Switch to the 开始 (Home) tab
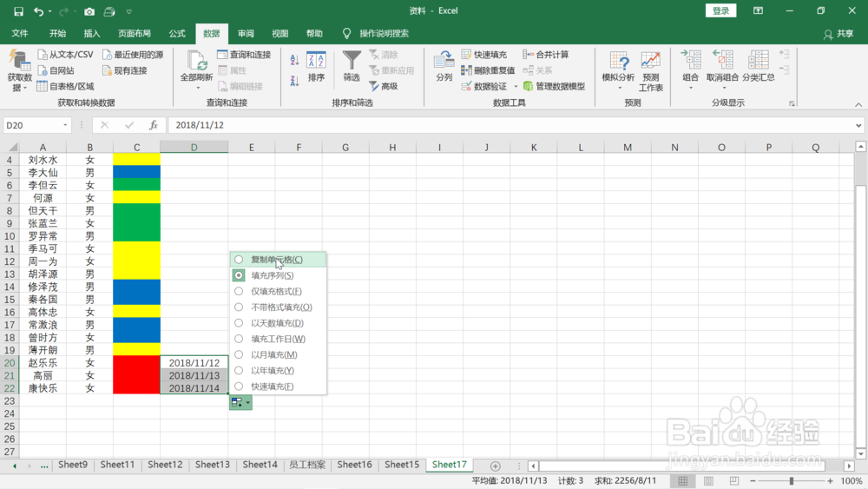This screenshot has width=868, height=489. point(57,33)
